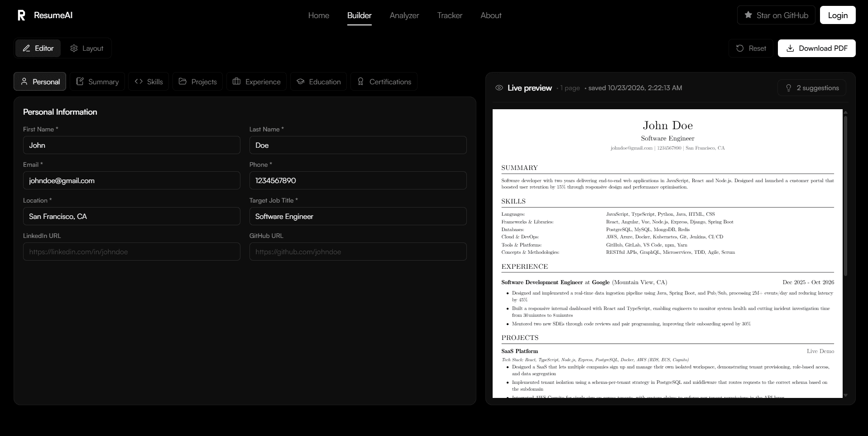Click the Location field
868x436 pixels.
click(x=132, y=216)
